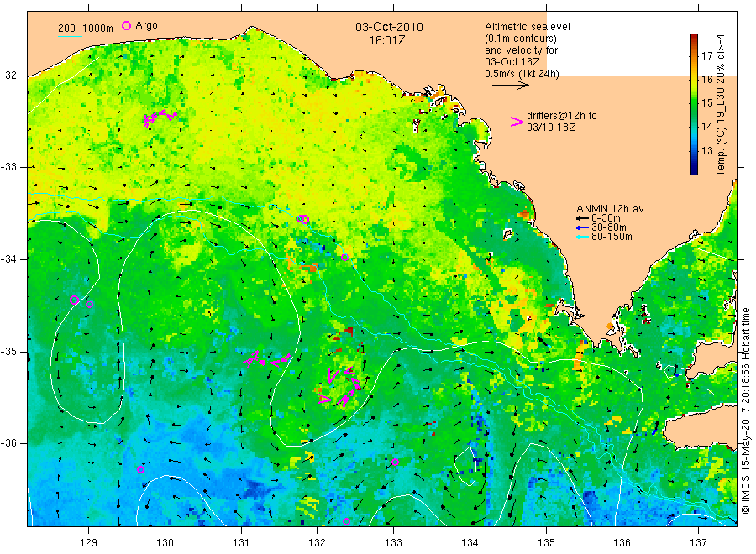Click the westernmost Argo marker near 128.8E 34.4S
The image size is (756, 554).
point(74,301)
